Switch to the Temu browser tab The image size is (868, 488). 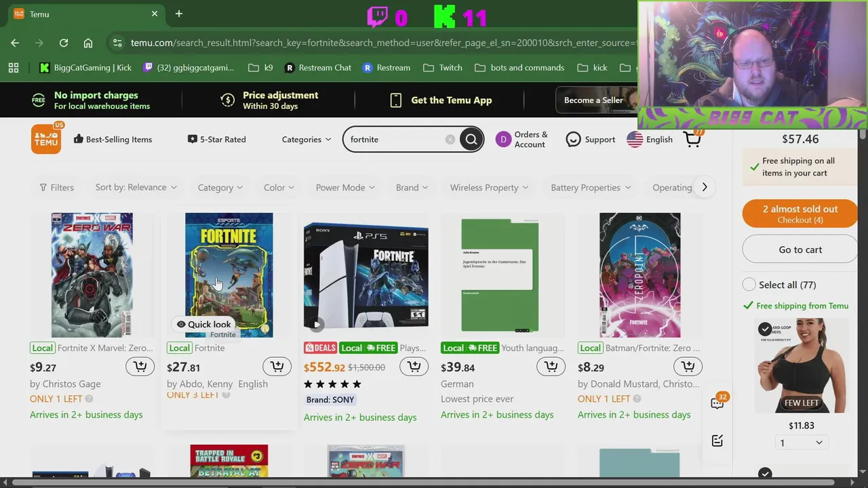87,14
